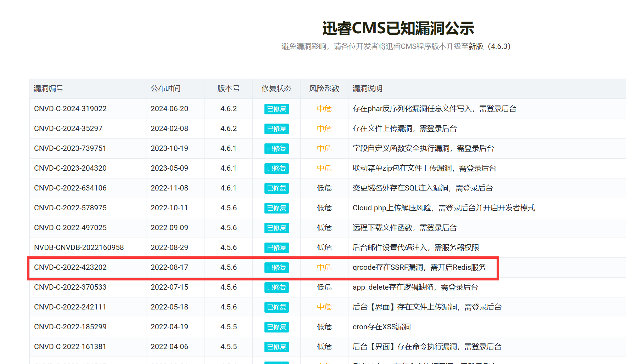
Task: Click the date 2023-10-19
Action: pyautogui.click(x=169, y=148)
